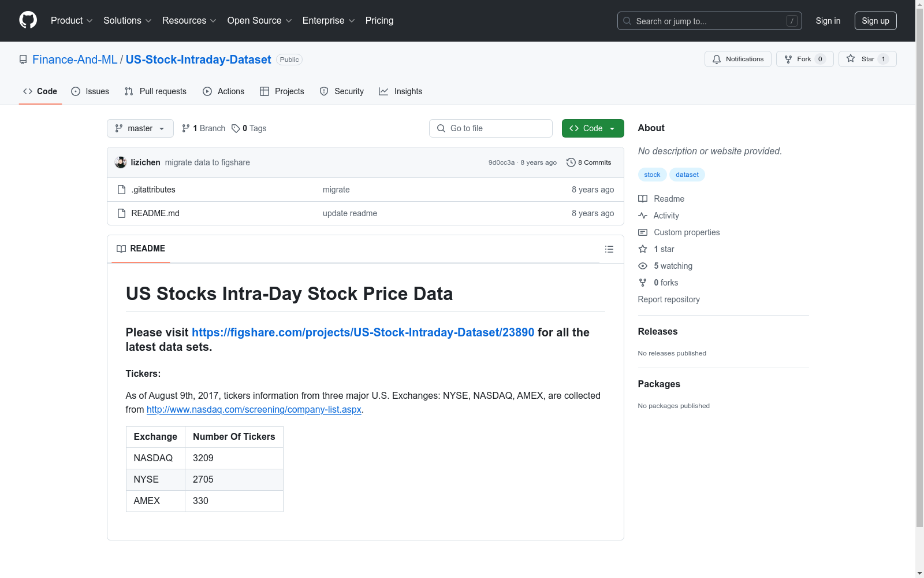Screen dimensions: 924x578
Task: Open the master branch selector dropdown
Action: pos(140,128)
